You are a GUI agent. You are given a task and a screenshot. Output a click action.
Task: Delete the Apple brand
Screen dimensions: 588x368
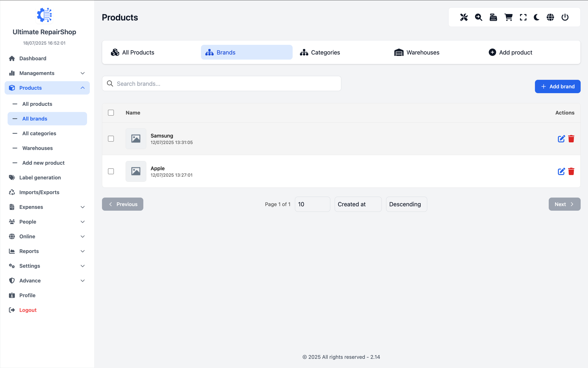click(571, 171)
